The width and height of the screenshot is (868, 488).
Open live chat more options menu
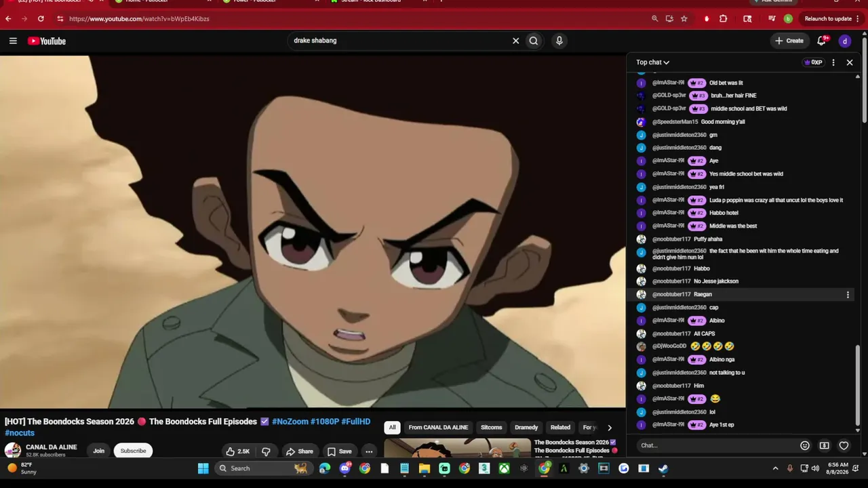[x=833, y=62]
